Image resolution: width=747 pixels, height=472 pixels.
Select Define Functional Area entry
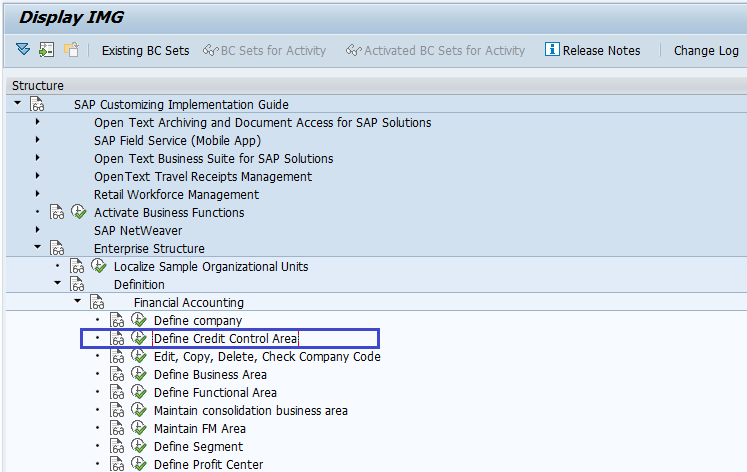[215, 393]
